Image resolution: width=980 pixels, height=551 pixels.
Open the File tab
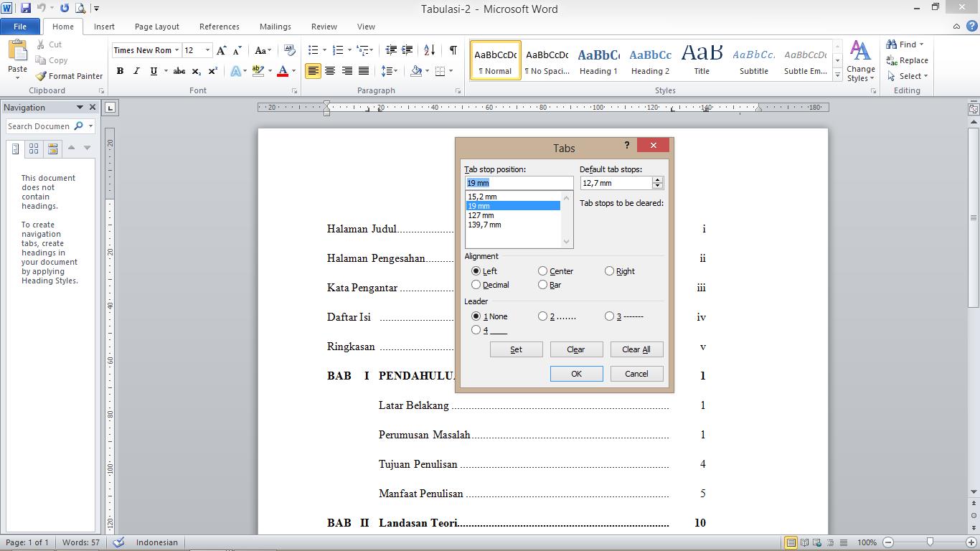coord(20,27)
